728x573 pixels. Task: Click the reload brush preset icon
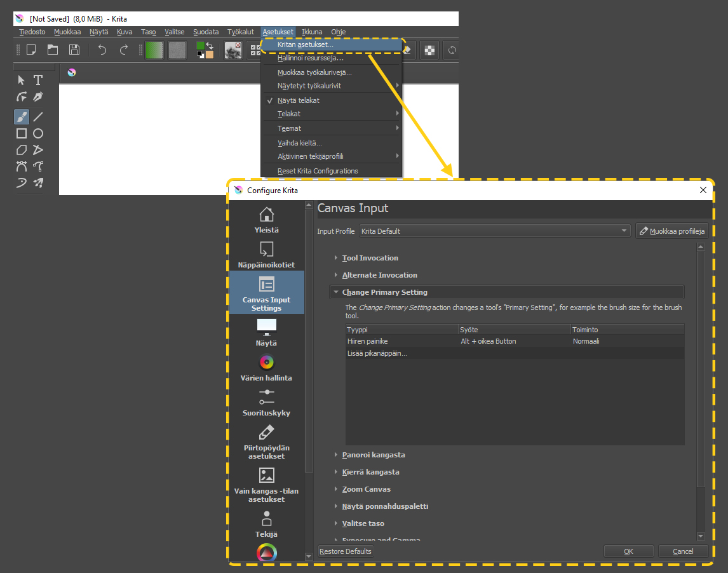(451, 50)
